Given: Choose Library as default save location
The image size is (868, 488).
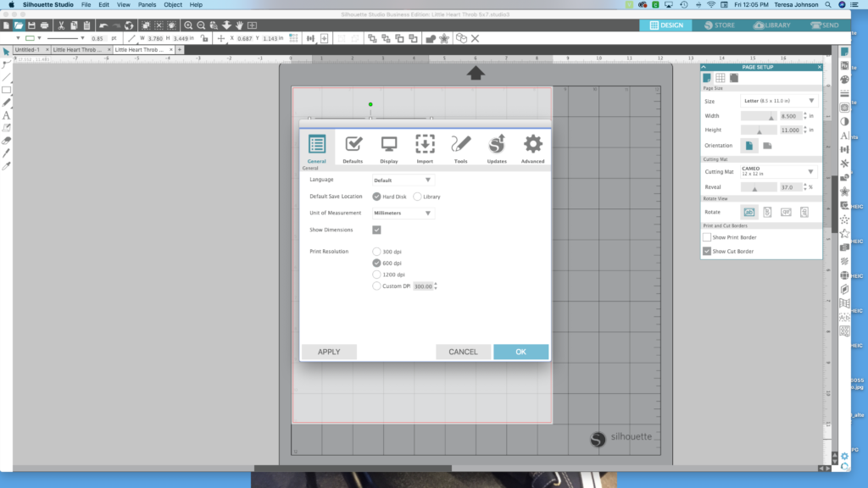Looking at the screenshot, I should pos(417,197).
